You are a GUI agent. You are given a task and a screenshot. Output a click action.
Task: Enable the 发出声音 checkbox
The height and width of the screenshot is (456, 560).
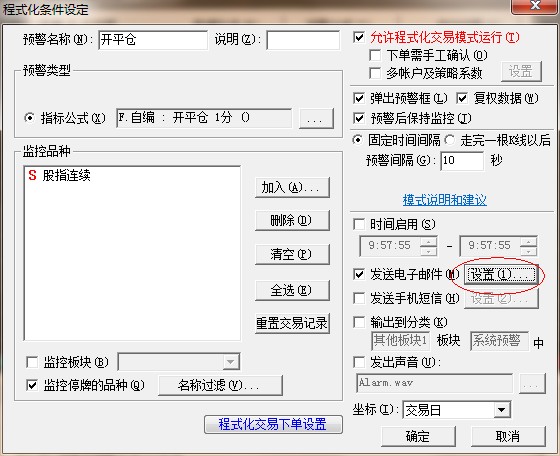point(359,362)
